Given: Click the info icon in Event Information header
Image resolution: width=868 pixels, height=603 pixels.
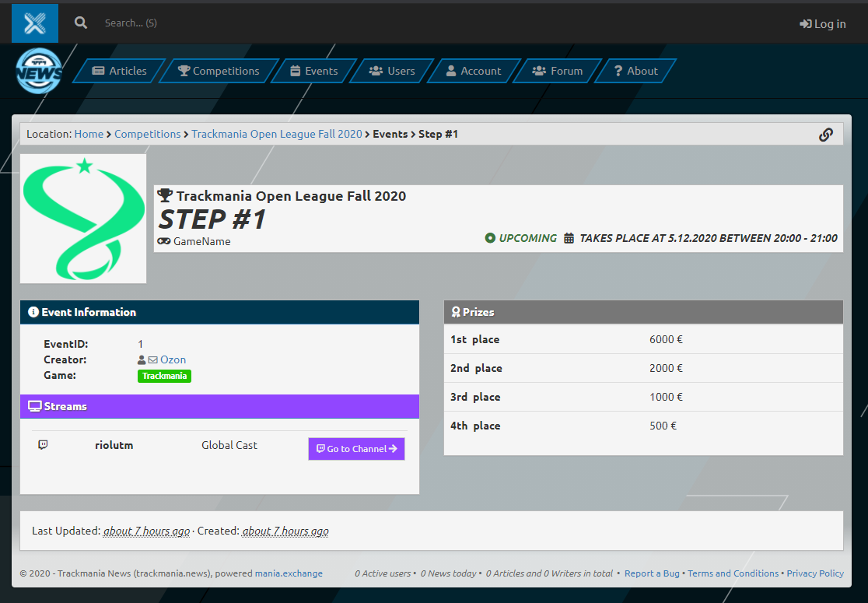Looking at the screenshot, I should [x=33, y=312].
